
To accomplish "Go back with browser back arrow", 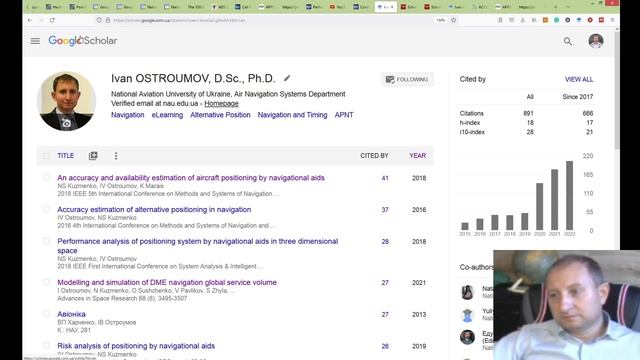I will pos(30,20).
